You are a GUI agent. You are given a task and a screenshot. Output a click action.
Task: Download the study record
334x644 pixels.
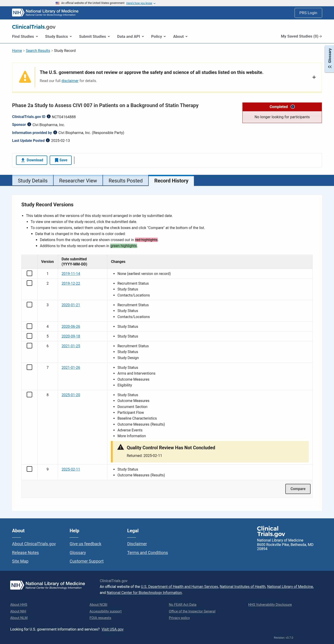(x=32, y=160)
